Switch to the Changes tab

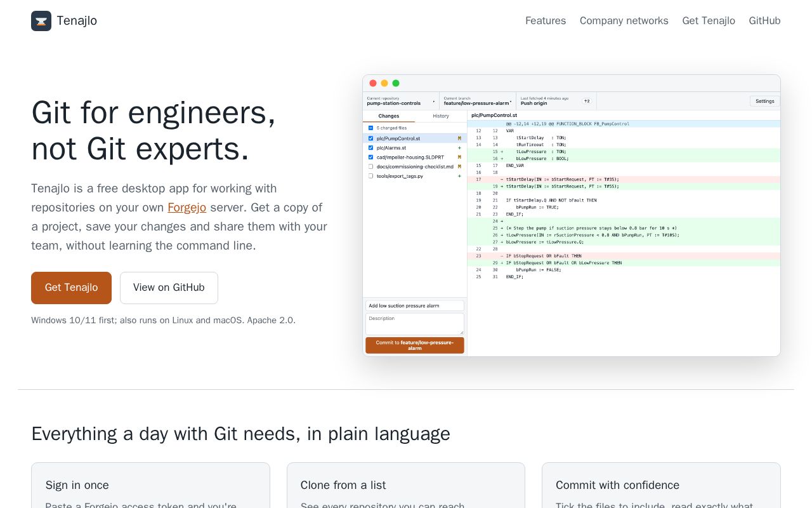(389, 116)
